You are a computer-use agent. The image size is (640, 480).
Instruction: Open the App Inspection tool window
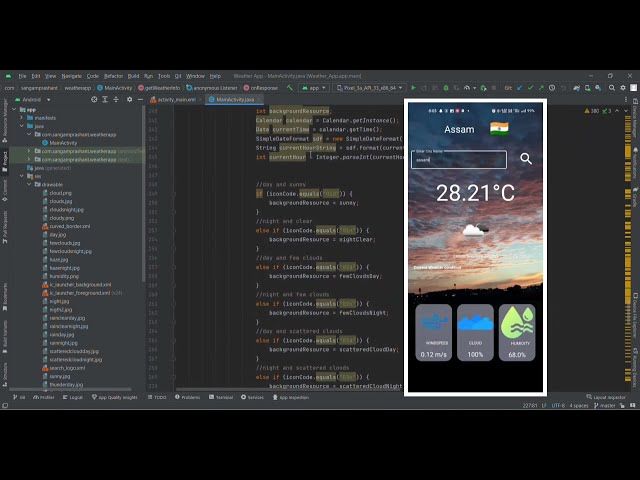[291, 397]
